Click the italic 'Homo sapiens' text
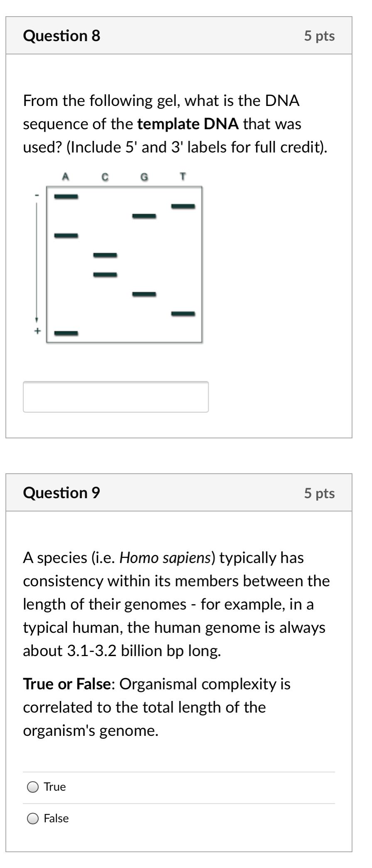The width and height of the screenshot is (372, 868). 165,558
